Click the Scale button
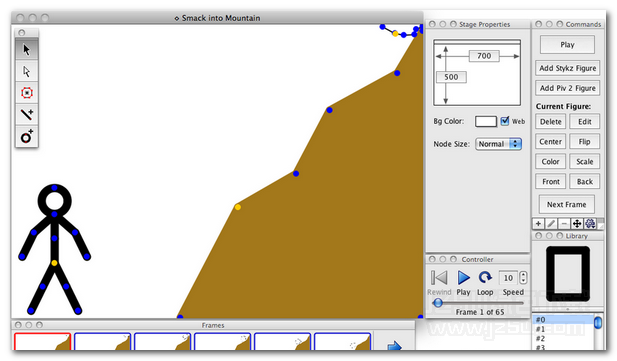Image resolution: width=617 pixels, height=361 pixels. [x=584, y=161]
